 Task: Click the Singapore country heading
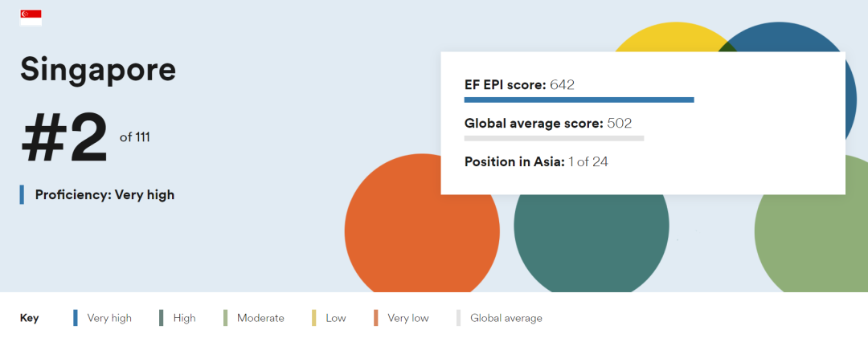[x=98, y=69]
